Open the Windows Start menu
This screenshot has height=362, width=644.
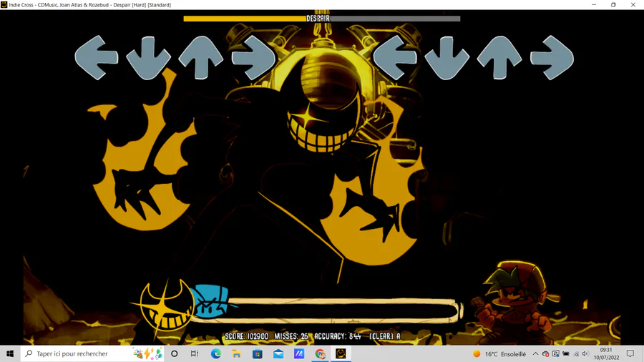(x=10, y=353)
